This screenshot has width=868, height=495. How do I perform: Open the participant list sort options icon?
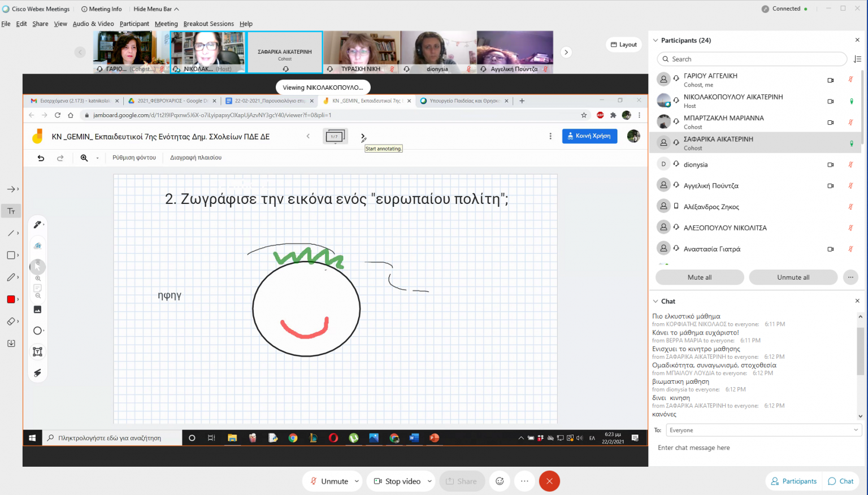pos(857,59)
